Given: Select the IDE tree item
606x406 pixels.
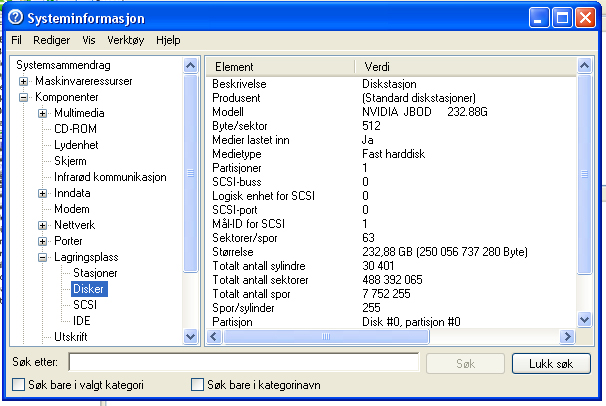Looking at the screenshot, I should tap(82, 321).
